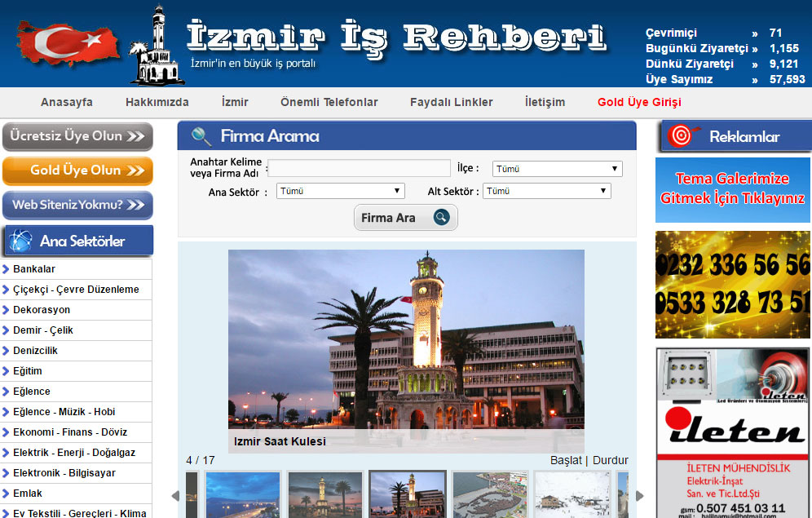Viewport: 812px width, 518px height.
Task: Open the Denizcilik sector
Action: pyautogui.click(x=35, y=351)
